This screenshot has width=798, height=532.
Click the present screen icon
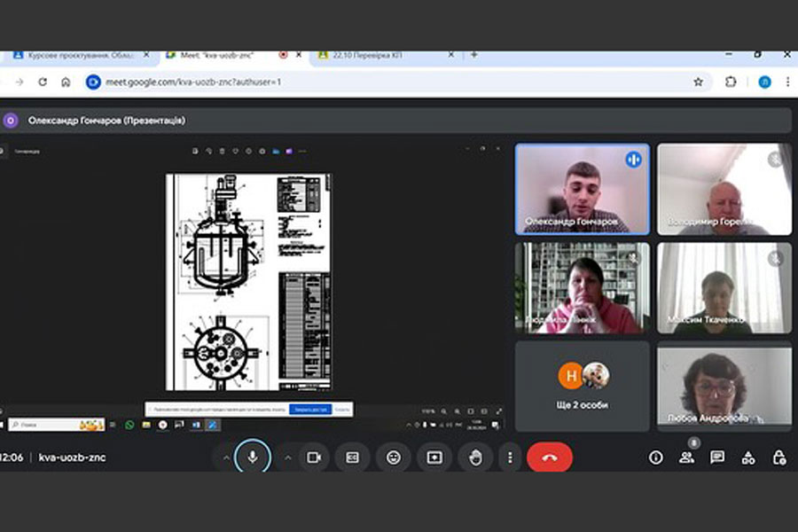tap(434, 458)
